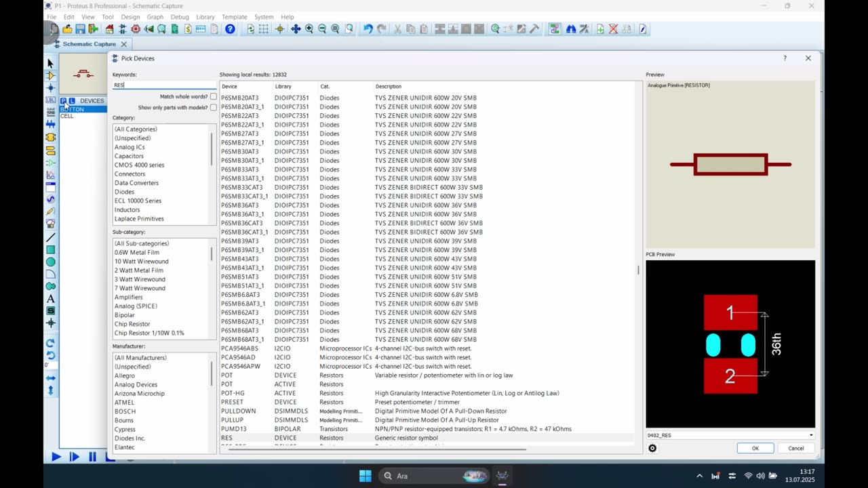Image resolution: width=868 pixels, height=488 pixels.
Task: Enable Match whole words checkbox
Action: (214, 97)
